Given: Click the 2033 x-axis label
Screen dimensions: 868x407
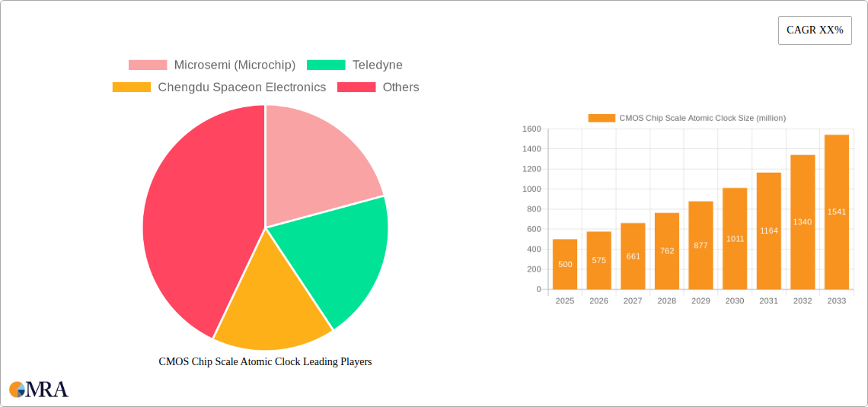Looking at the screenshot, I should [x=837, y=300].
